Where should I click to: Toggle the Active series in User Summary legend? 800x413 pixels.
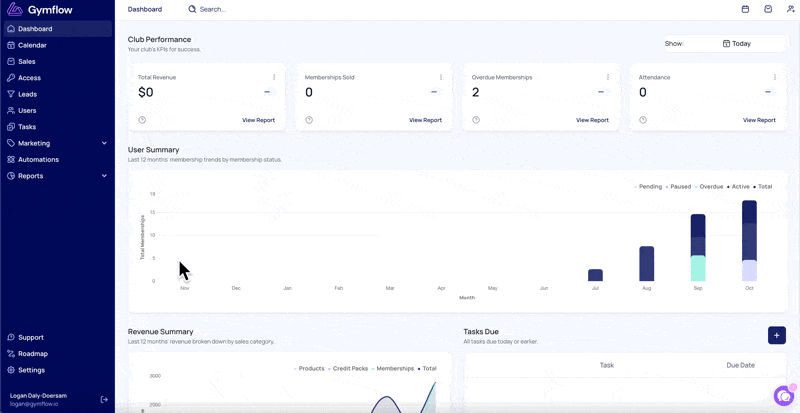click(738, 187)
